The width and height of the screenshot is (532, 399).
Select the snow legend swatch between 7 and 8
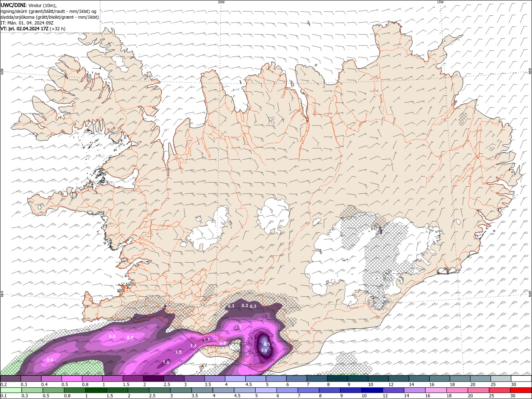tap(317, 379)
